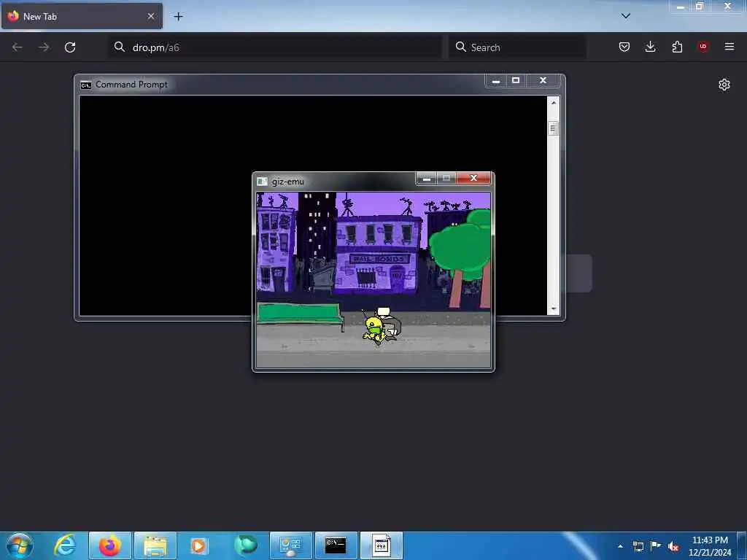Open the Action Center flag icon
Screen dimensions: 747x560
(656, 545)
